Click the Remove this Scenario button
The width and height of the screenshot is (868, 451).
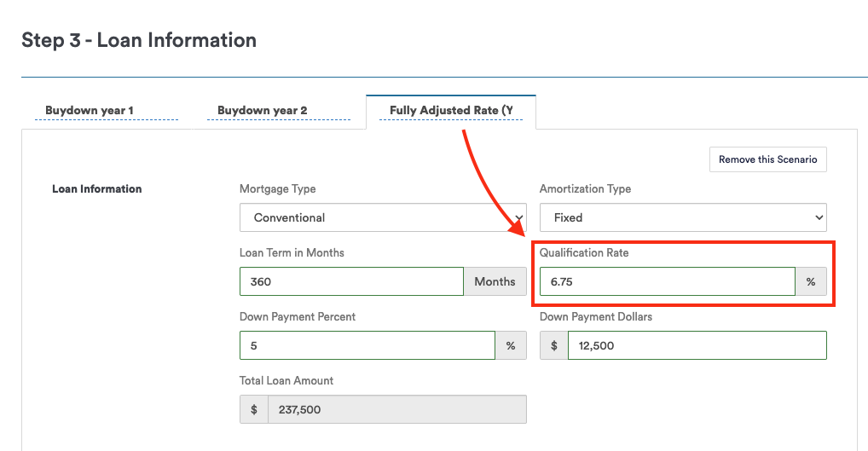pyautogui.click(x=767, y=159)
